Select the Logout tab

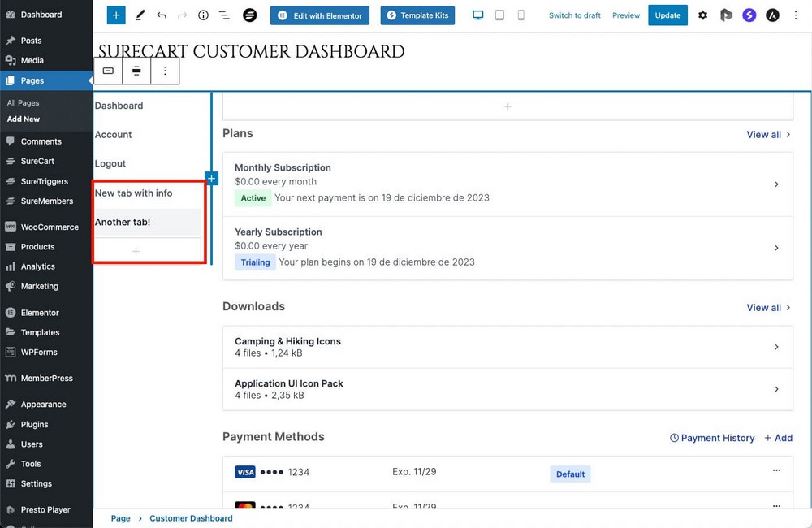pyautogui.click(x=110, y=164)
